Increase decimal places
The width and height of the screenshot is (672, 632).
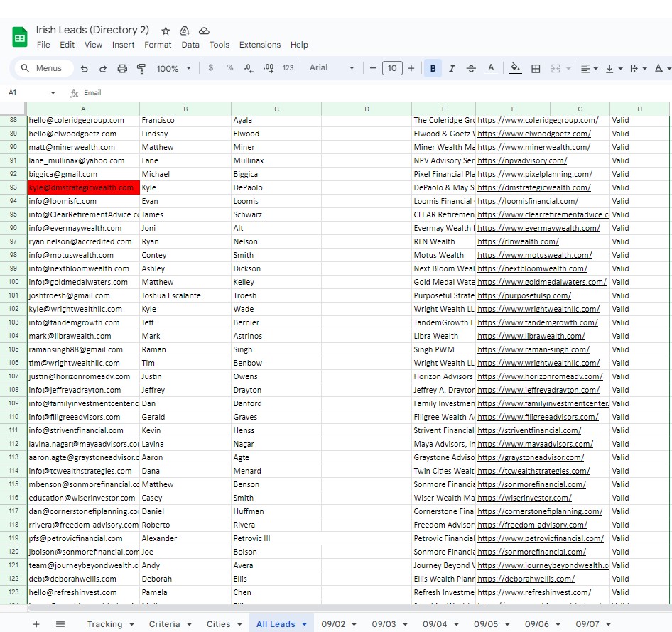tap(269, 68)
